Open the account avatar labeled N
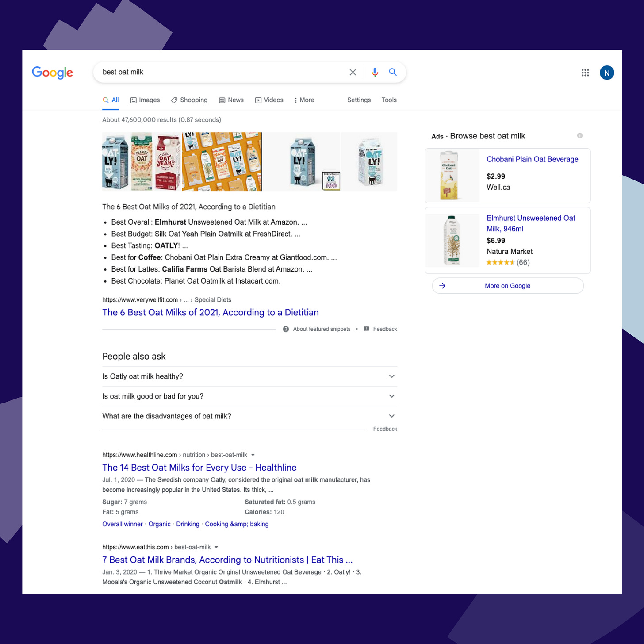Image resolution: width=644 pixels, height=644 pixels. coord(607,73)
